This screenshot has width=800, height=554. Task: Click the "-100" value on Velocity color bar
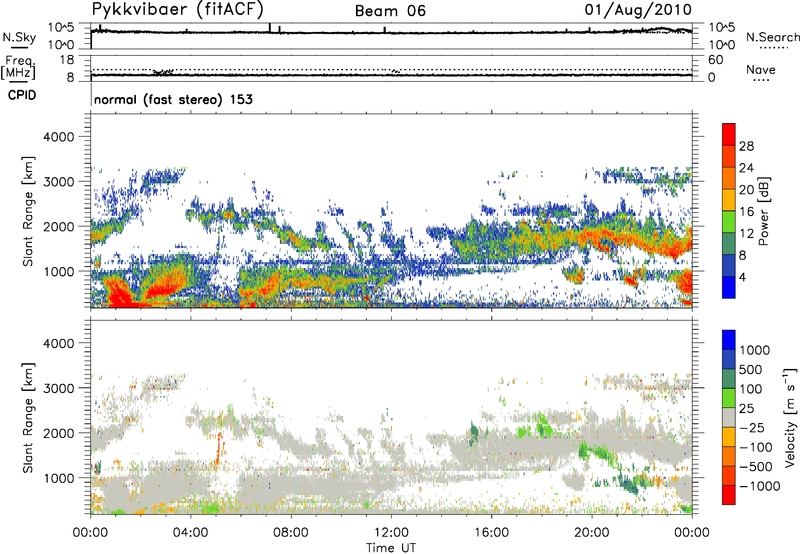click(x=756, y=447)
